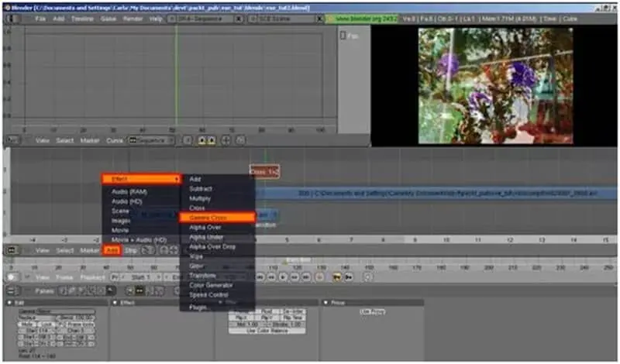
Task: Collapse the Effect panel
Action: coord(115,303)
